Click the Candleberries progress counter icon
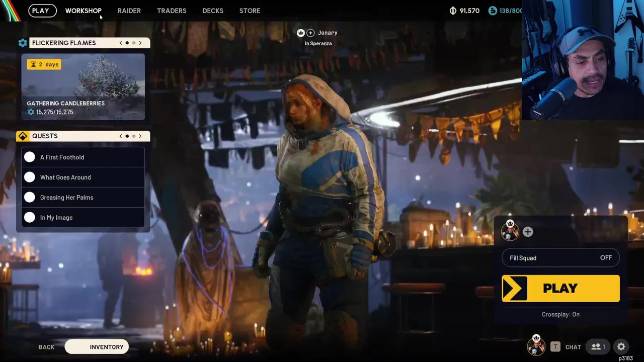Screen dimensions: 644x362 (x=31, y=112)
